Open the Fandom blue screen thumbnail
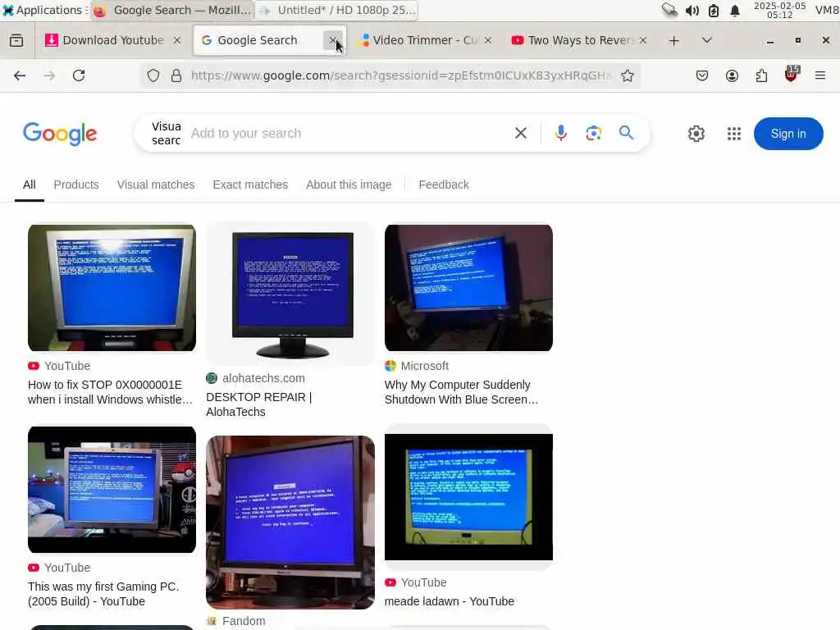The image size is (840, 630). (x=290, y=523)
